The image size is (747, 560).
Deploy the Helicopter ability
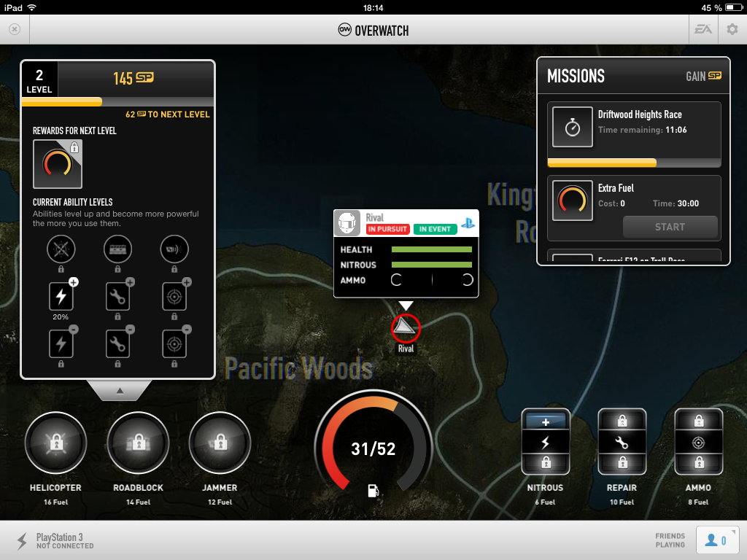55,443
